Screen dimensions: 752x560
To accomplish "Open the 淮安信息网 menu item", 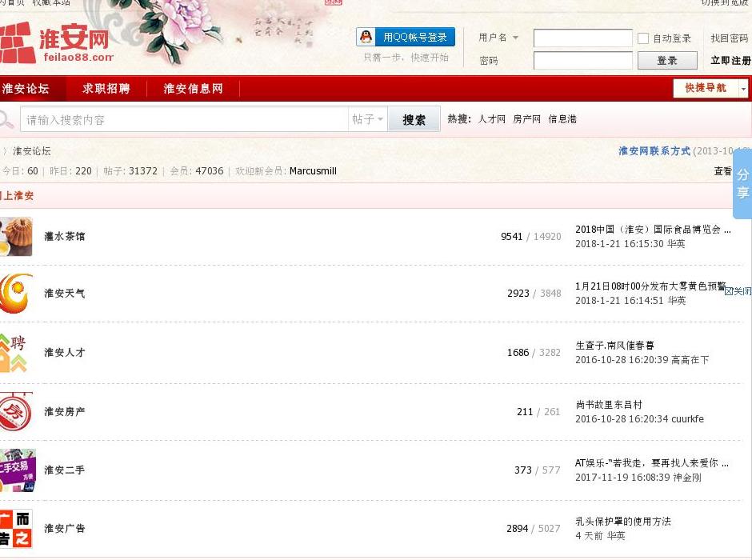I will click(192, 89).
